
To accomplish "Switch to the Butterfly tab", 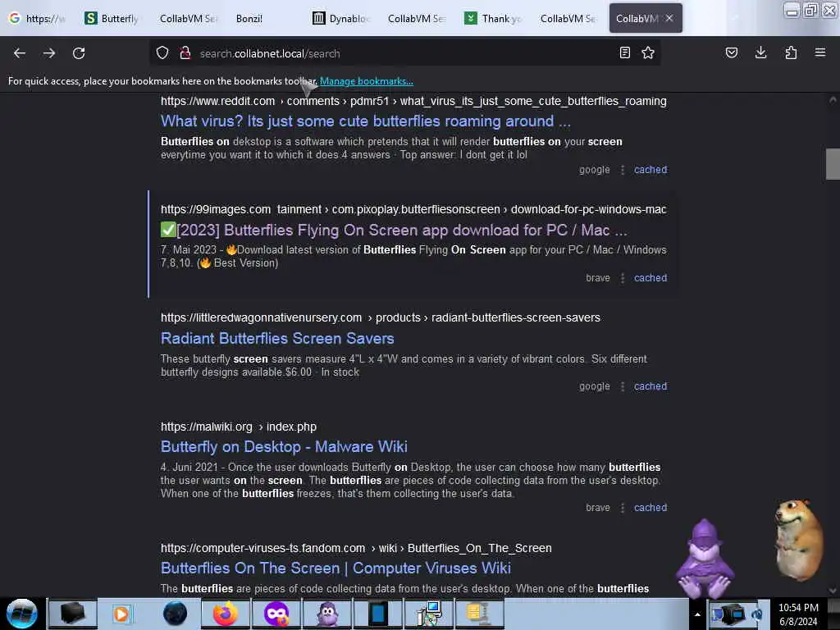I will (112, 18).
